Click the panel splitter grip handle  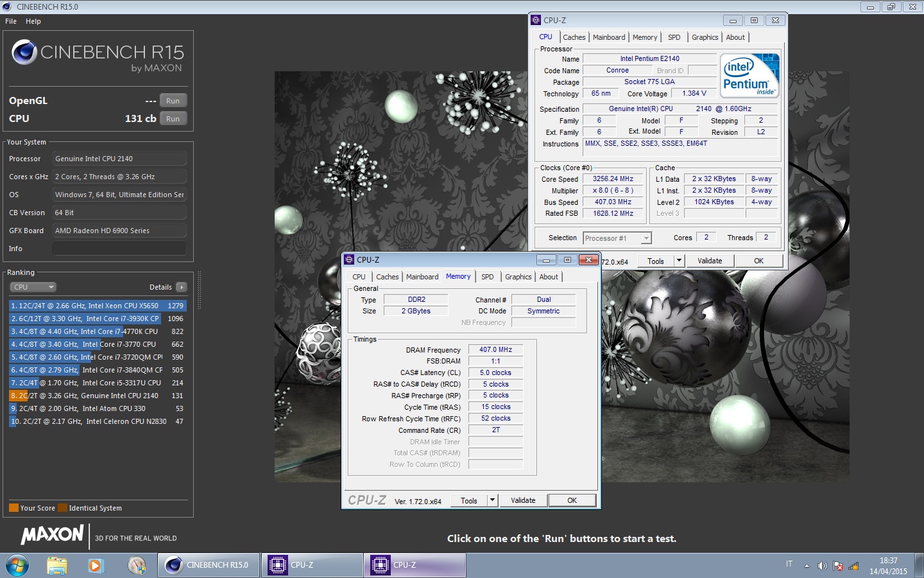(x=200, y=290)
